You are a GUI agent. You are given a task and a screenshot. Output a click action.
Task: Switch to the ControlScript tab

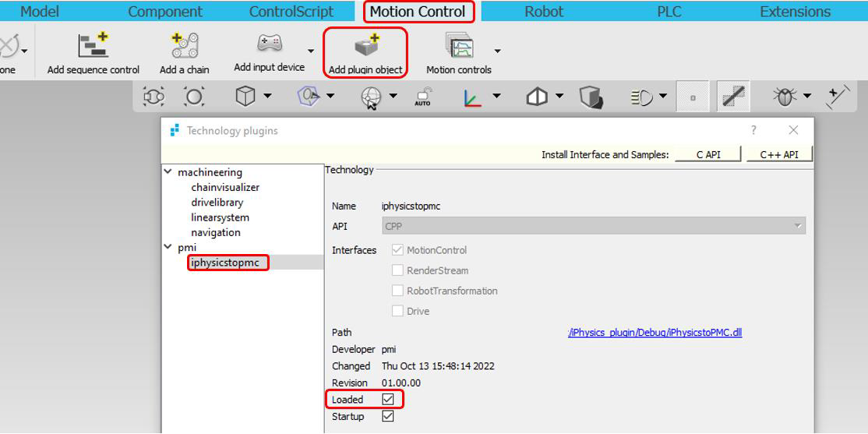pos(291,12)
